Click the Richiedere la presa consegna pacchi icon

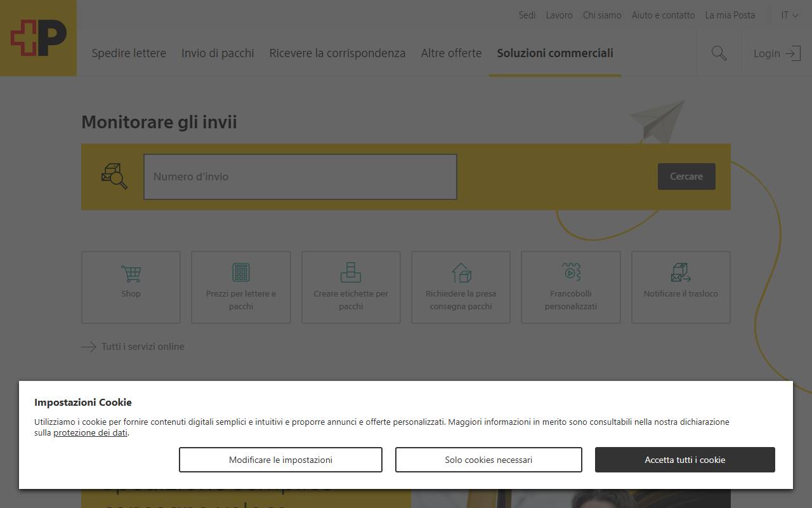pos(461,272)
